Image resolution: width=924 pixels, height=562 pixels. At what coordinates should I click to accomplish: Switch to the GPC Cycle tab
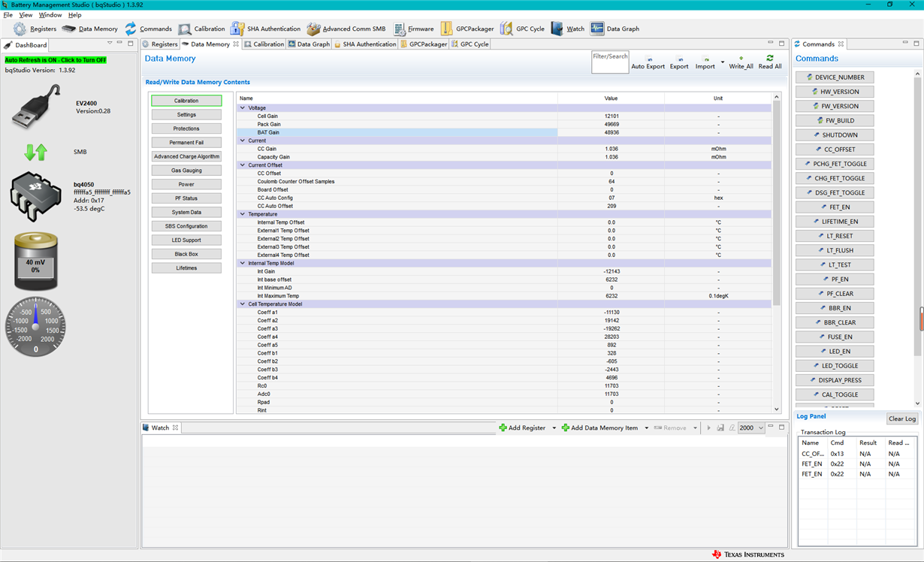click(x=470, y=44)
